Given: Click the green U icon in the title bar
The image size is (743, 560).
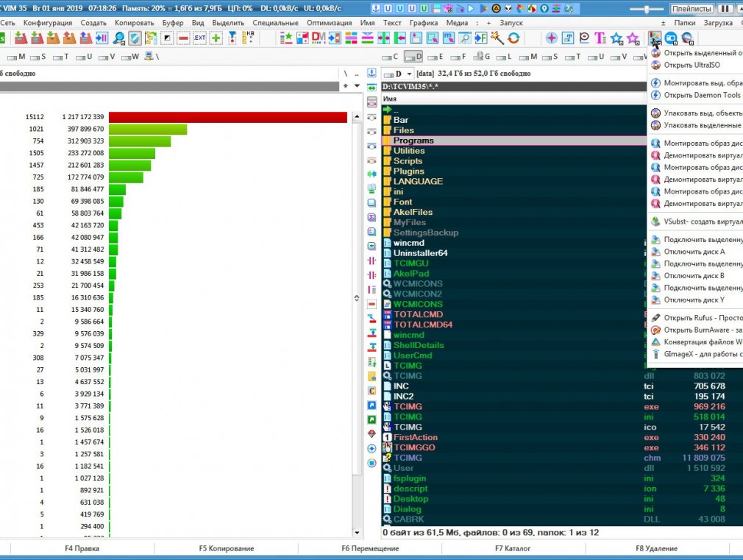Looking at the screenshot, I should (424, 9).
